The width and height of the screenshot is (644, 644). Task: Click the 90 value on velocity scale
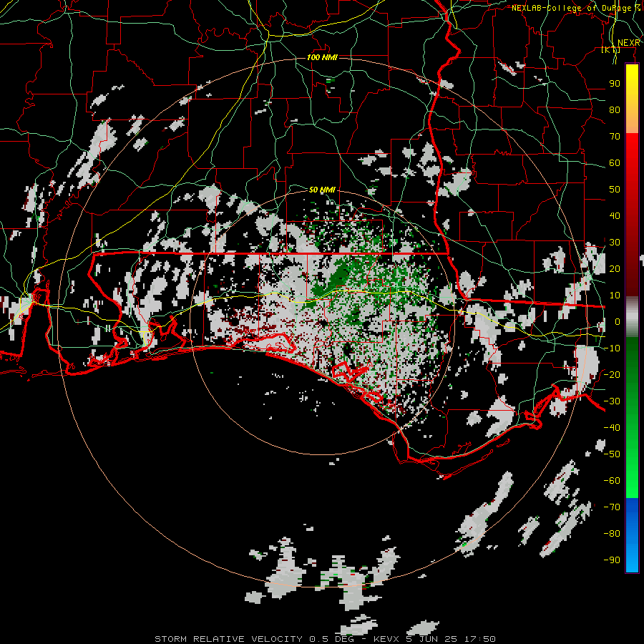615,84
